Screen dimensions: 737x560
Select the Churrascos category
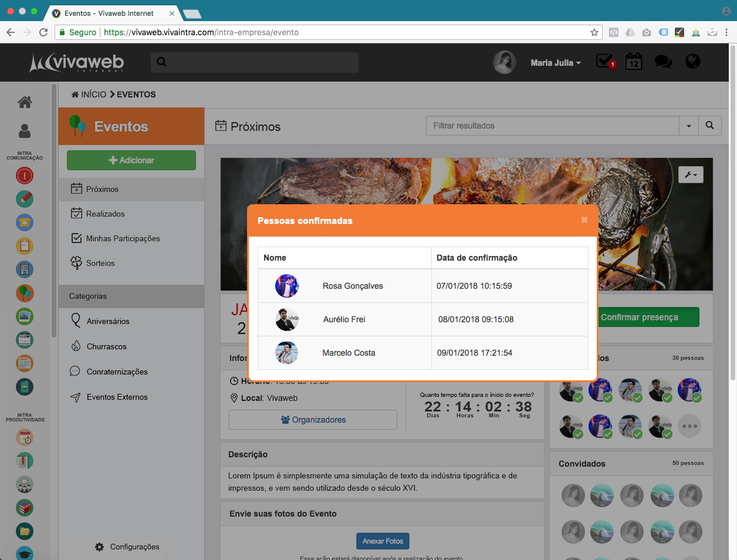[x=106, y=346]
